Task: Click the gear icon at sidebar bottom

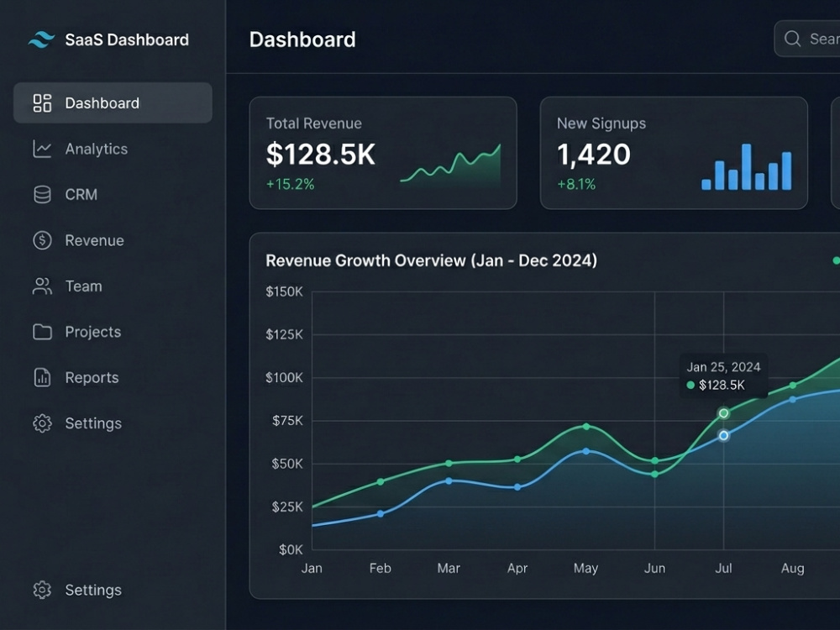Action: 42,590
